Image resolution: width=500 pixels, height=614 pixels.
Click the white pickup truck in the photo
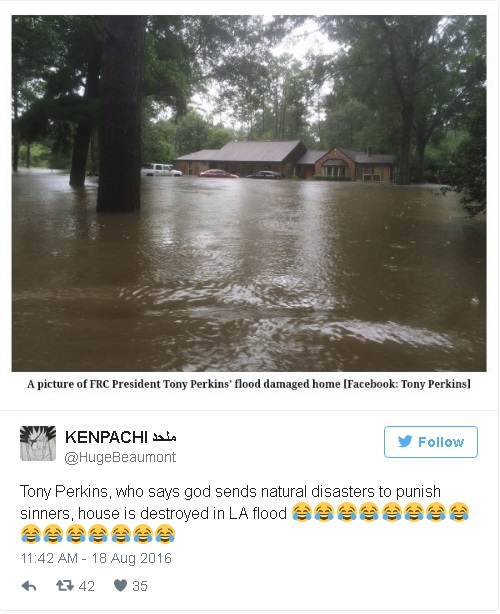(x=161, y=170)
